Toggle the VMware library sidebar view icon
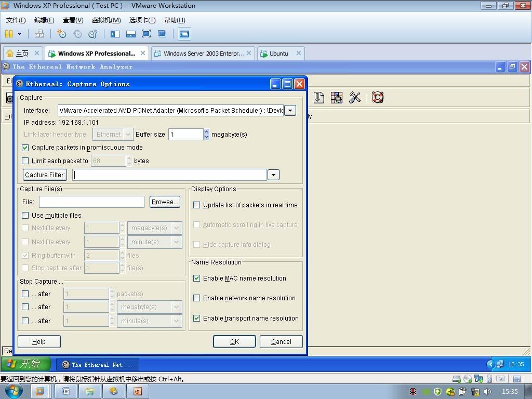 115,34
